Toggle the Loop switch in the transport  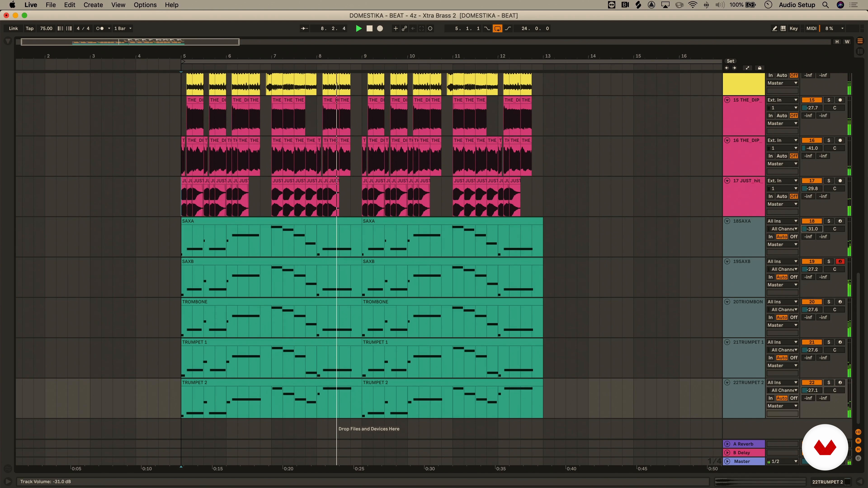pos(497,29)
